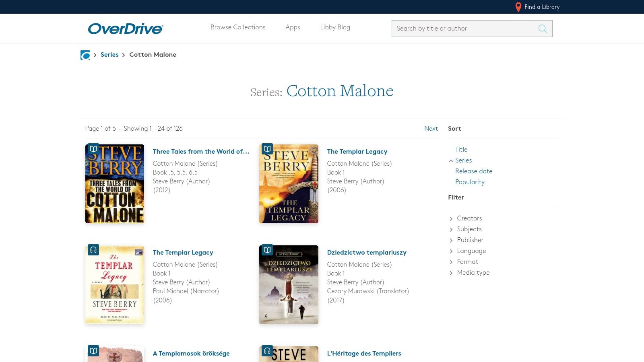Click the search by title or author field
This screenshot has height=362, width=644.
(x=463, y=29)
